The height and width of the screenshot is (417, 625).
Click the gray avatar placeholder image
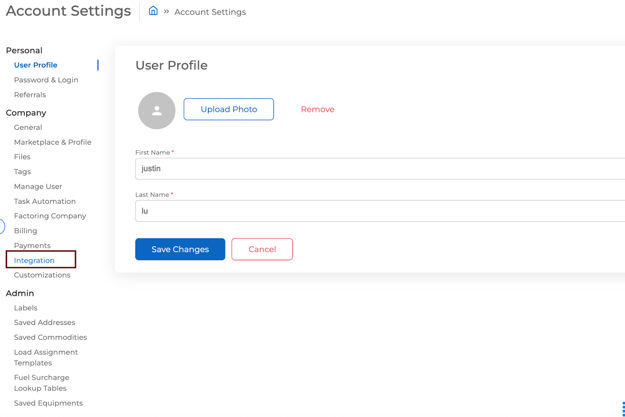click(157, 110)
